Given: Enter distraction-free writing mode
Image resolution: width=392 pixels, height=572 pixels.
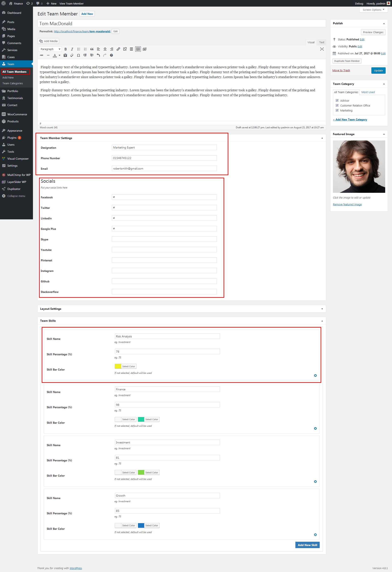Looking at the screenshot, I should [x=322, y=49].
